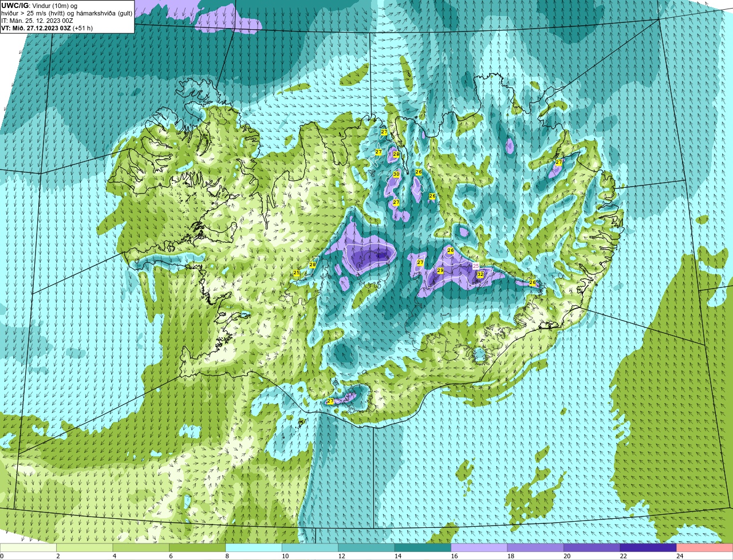Click the yellow gust label 30
This screenshot has height=560, width=733.
396,174
